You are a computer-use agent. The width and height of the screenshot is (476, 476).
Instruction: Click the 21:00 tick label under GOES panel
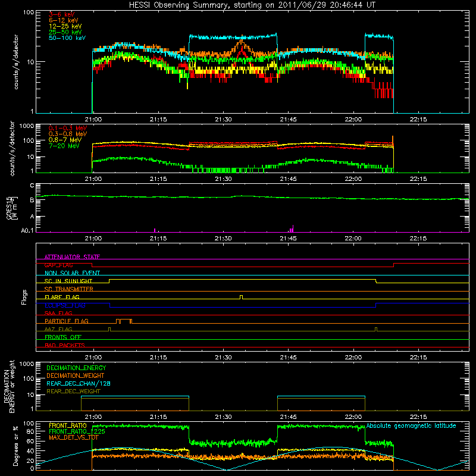pos(93,239)
